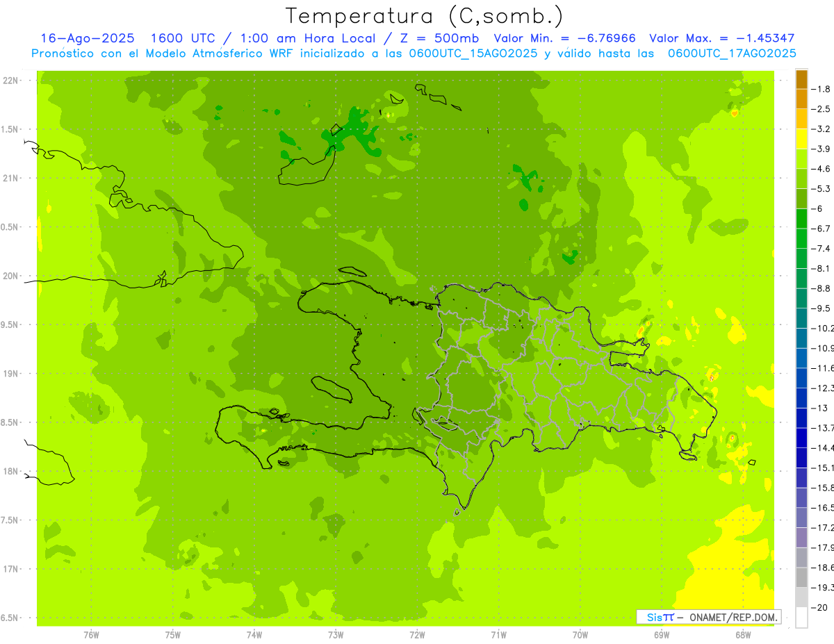The width and height of the screenshot is (834, 644).
Task: Click the '-3.2' colorbar value
Action: 822,129
